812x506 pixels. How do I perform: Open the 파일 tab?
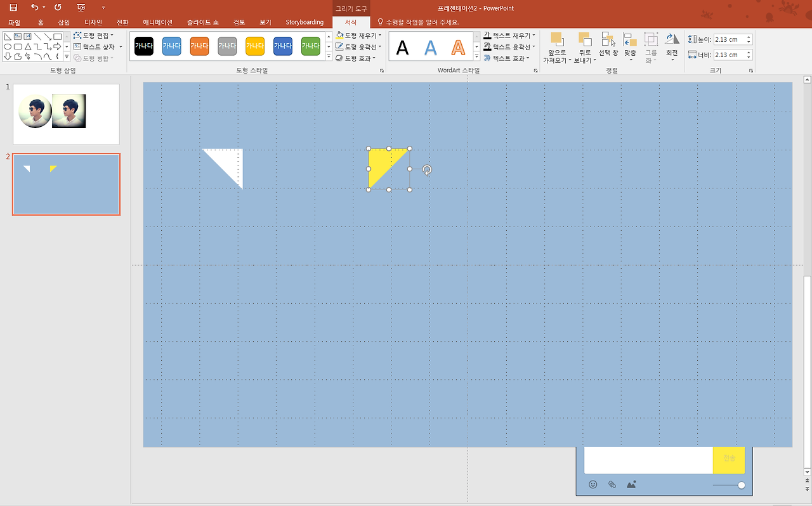[x=14, y=22]
